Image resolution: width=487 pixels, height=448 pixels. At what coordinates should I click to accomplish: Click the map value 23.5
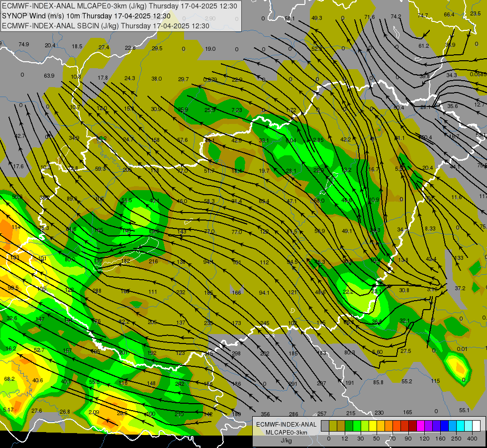coord(475,13)
